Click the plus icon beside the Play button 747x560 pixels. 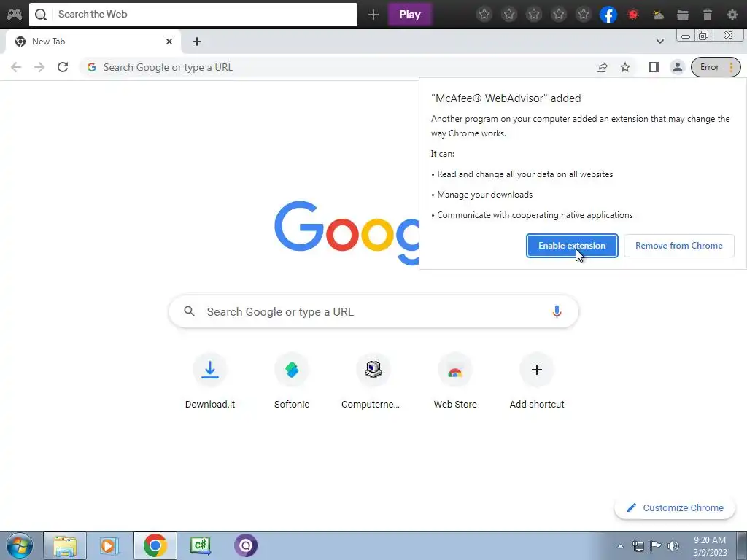point(373,15)
